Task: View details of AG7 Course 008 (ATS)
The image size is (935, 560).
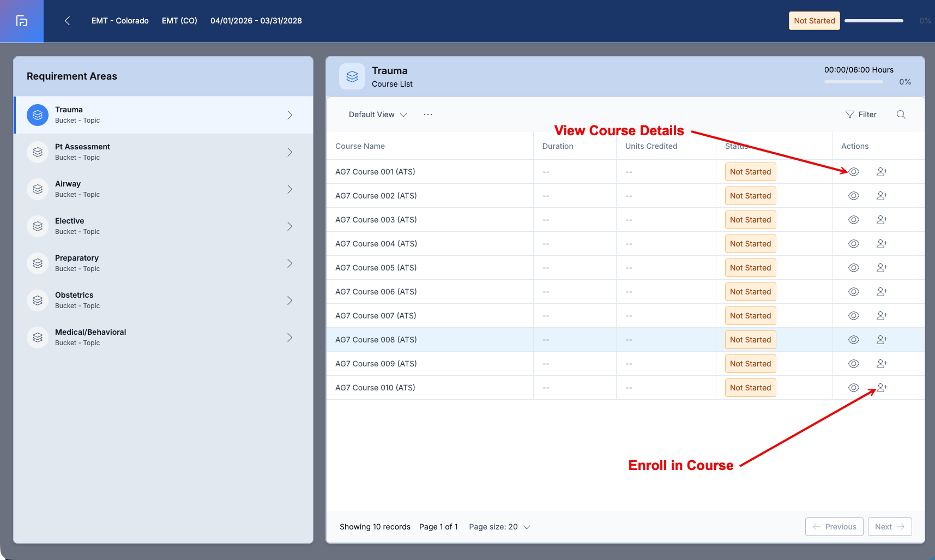Action: tap(854, 340)
